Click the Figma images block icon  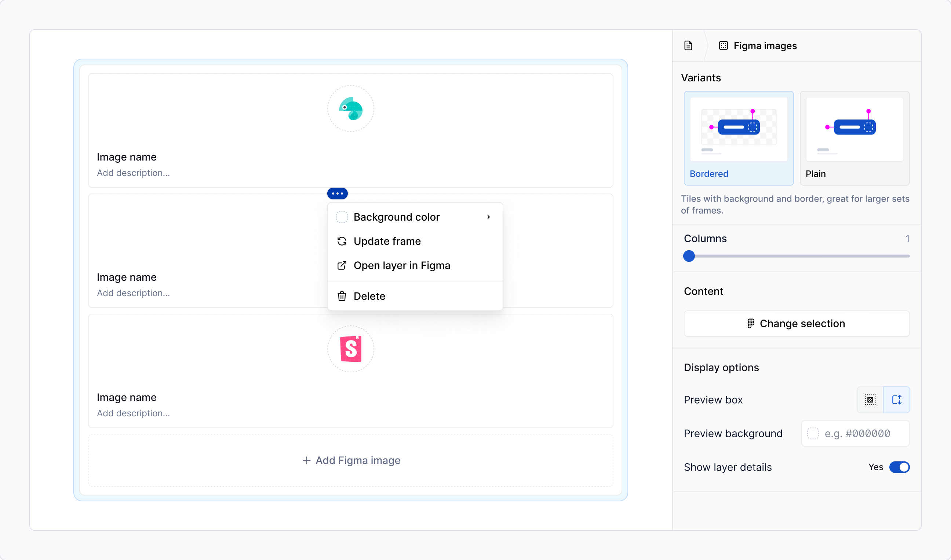click(x=724, y=45)
